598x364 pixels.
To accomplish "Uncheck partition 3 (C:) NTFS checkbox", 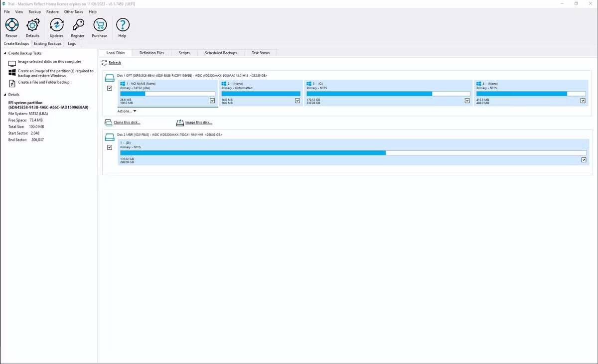I will (x=467, y=101).
